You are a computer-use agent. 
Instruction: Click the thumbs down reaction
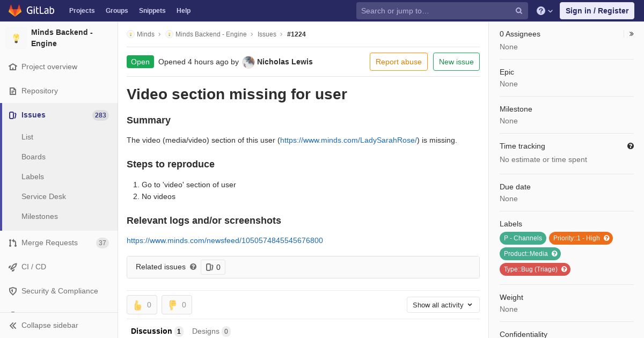(x=177, y=305)
